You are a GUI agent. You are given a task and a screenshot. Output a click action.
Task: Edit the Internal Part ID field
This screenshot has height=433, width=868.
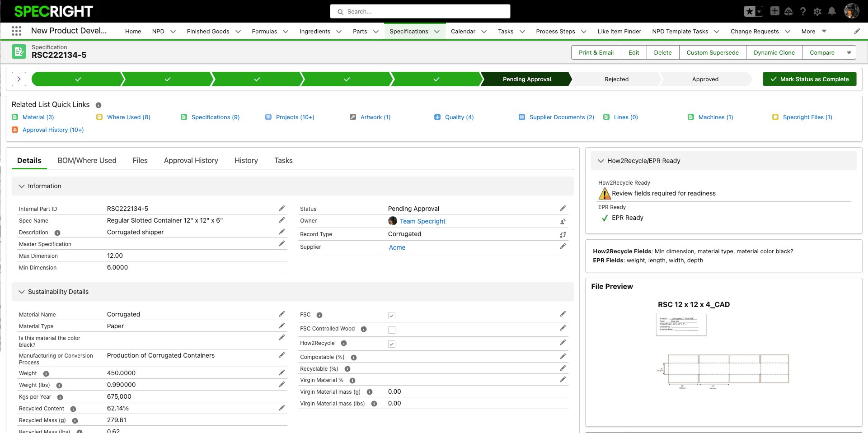[282, 208]
